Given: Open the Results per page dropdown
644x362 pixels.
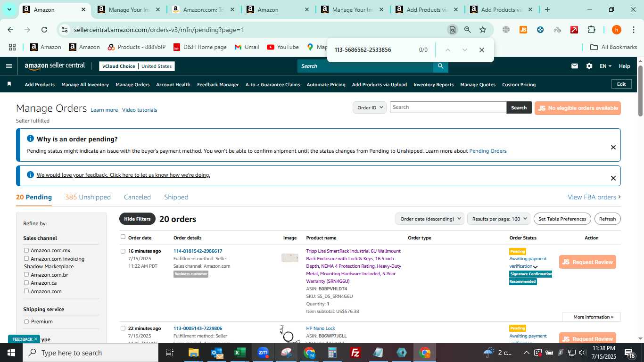Looking at the screenshot, I should (499, 219).
